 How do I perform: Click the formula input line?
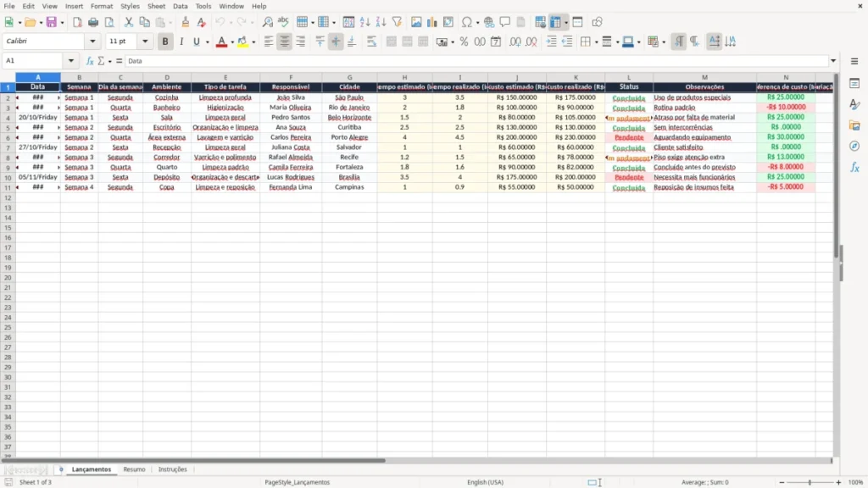476,61
